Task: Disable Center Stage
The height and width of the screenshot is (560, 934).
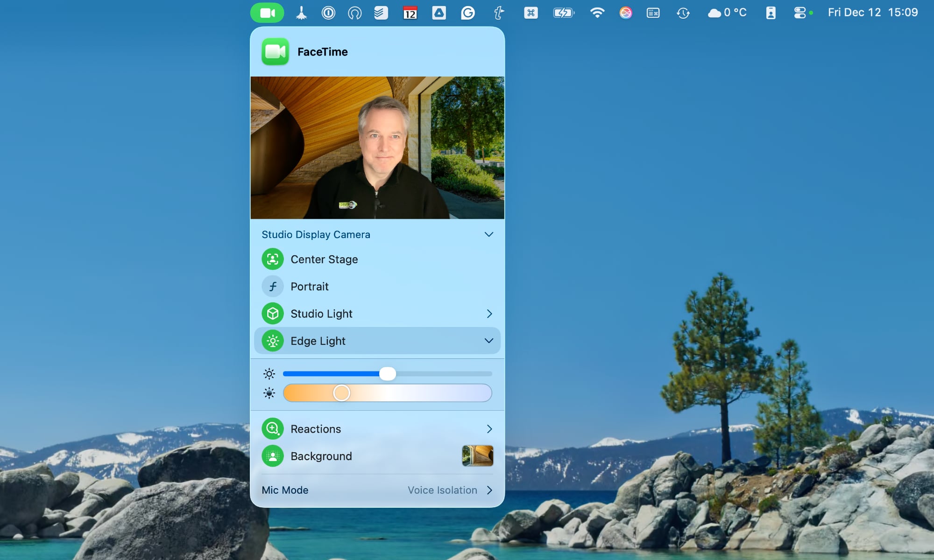Action: [324, 259]
